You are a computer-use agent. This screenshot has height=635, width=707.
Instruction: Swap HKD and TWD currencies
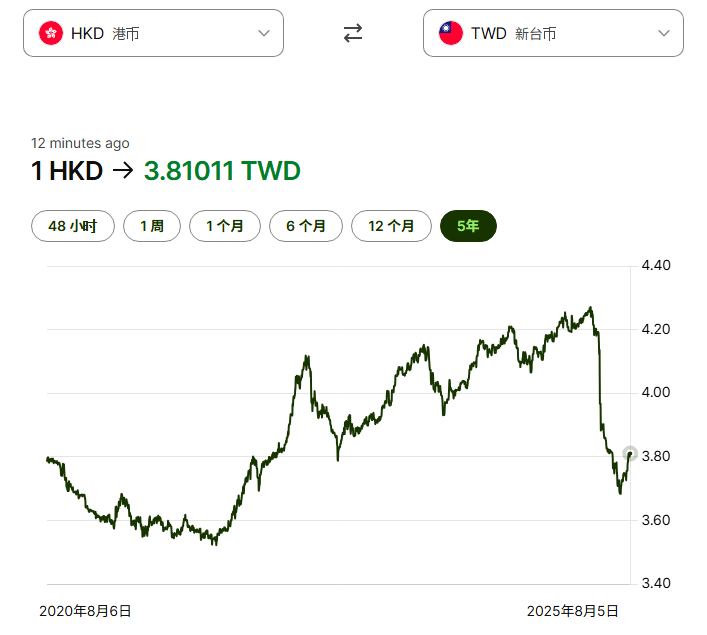(353, 33)
